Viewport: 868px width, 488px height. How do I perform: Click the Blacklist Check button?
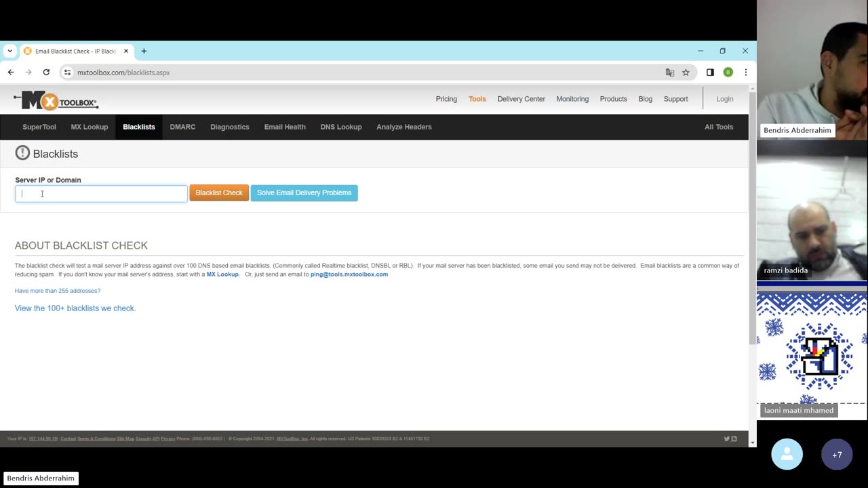click(x=219, y=193)
